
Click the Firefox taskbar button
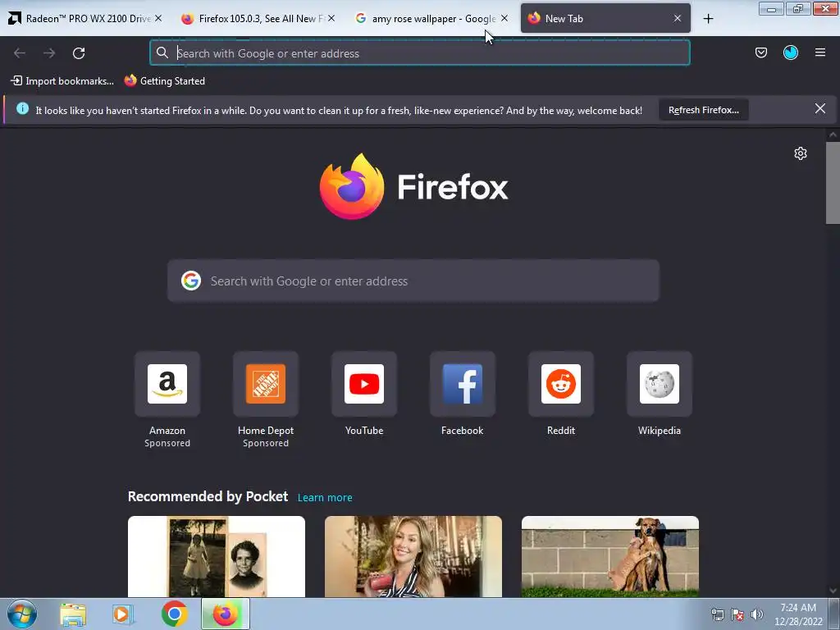click(226, 614)
